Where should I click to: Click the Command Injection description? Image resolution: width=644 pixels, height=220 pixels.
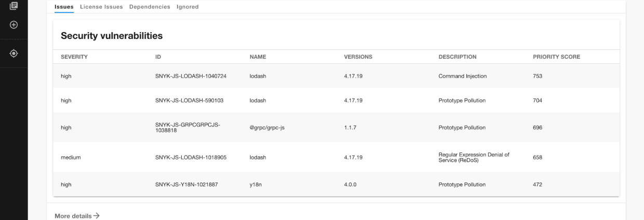click(x=463, y=76)
